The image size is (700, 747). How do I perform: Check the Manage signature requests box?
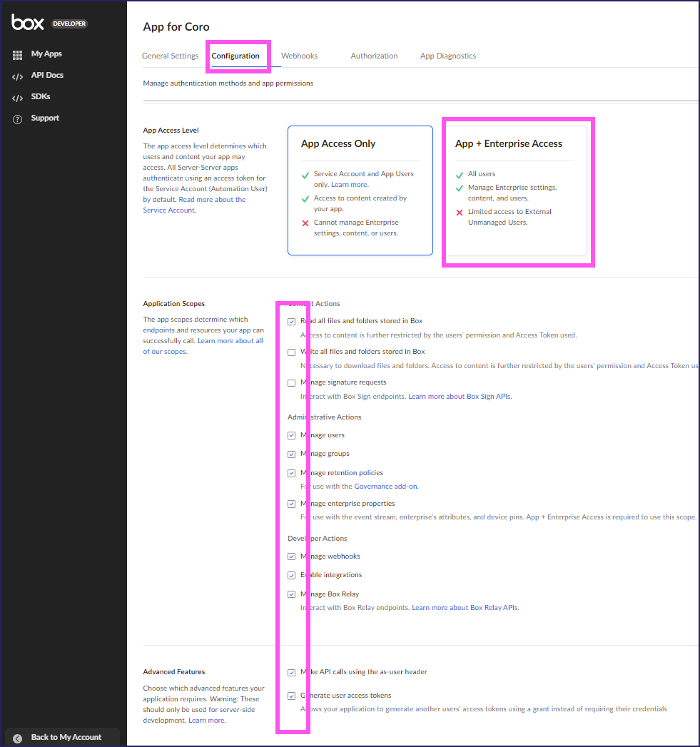click(291, 383)
